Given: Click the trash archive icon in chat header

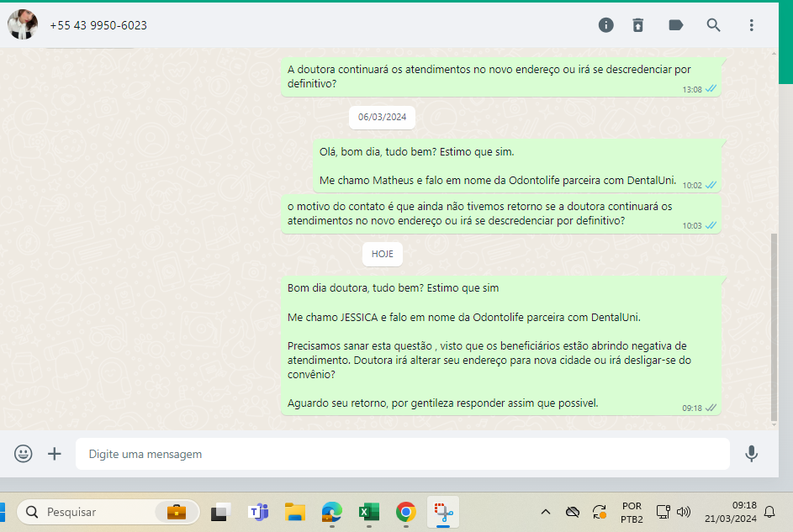Looking at the screenshot, I should (x=638, y=25).
